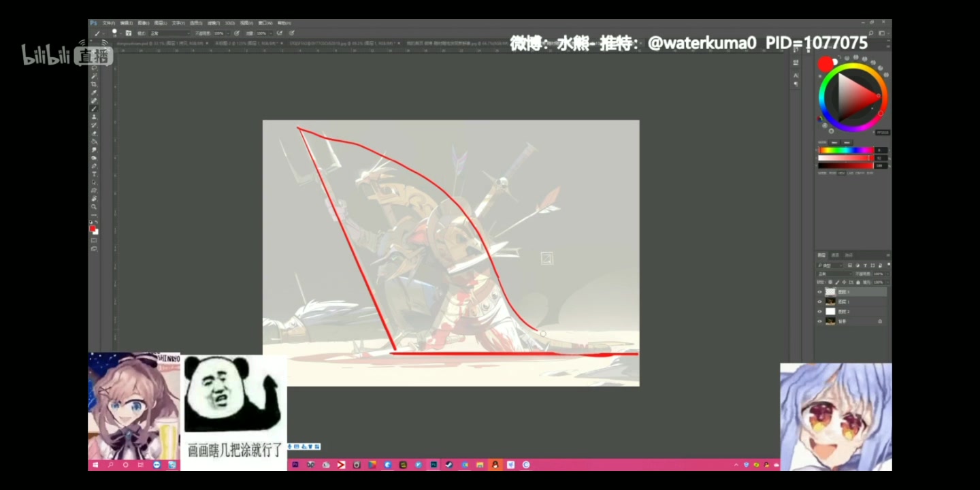Click the red foreground color swatch in toolbar

tap(92, 228)
